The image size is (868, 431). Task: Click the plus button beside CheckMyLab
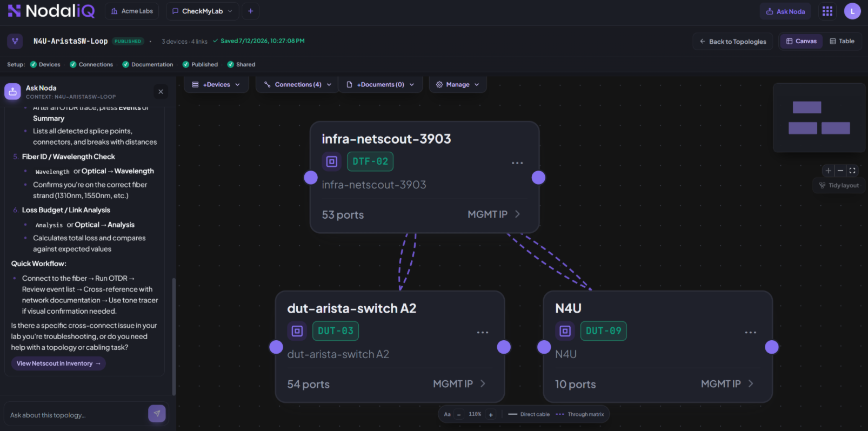(250, 11)
